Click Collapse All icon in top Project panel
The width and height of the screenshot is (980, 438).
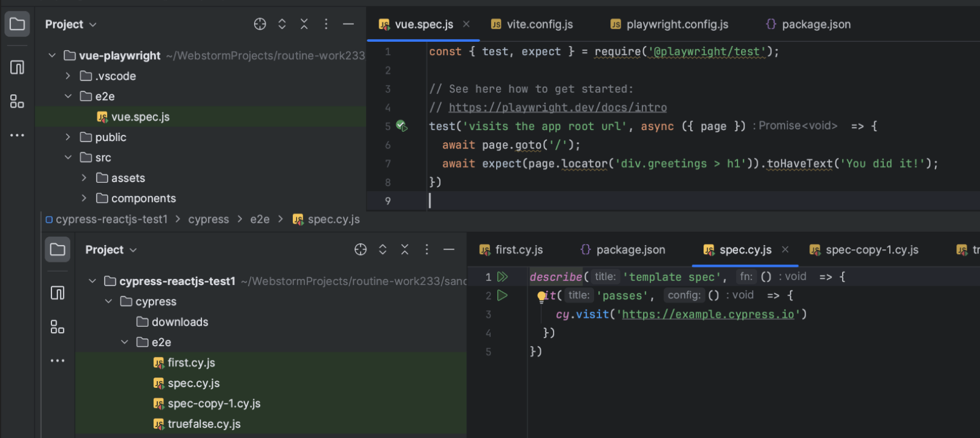pos(304,24)
